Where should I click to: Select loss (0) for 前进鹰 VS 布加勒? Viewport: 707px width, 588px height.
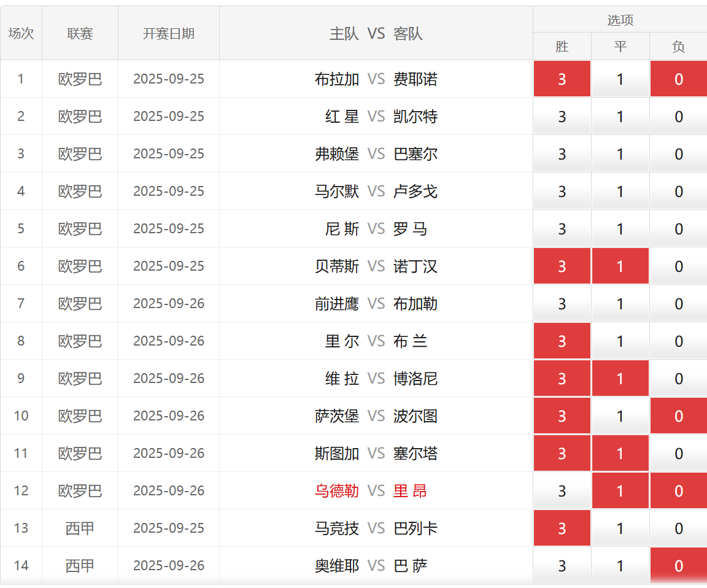pos(678,304)
